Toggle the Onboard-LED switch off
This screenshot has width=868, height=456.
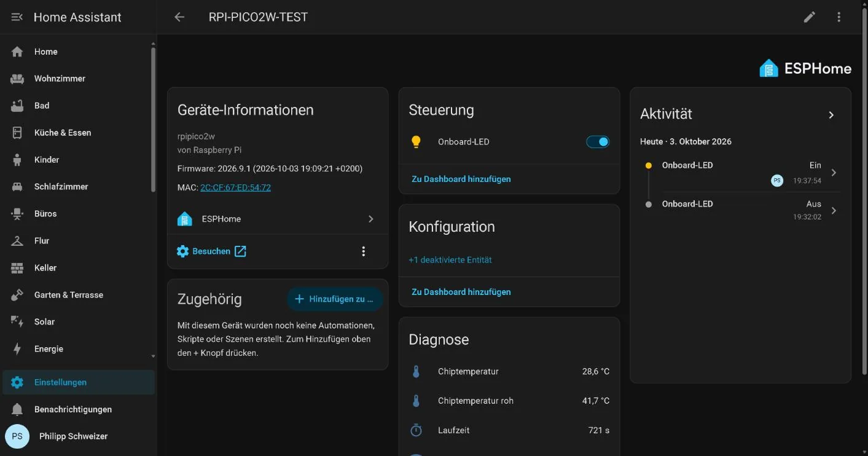click(x=598, y=142)
